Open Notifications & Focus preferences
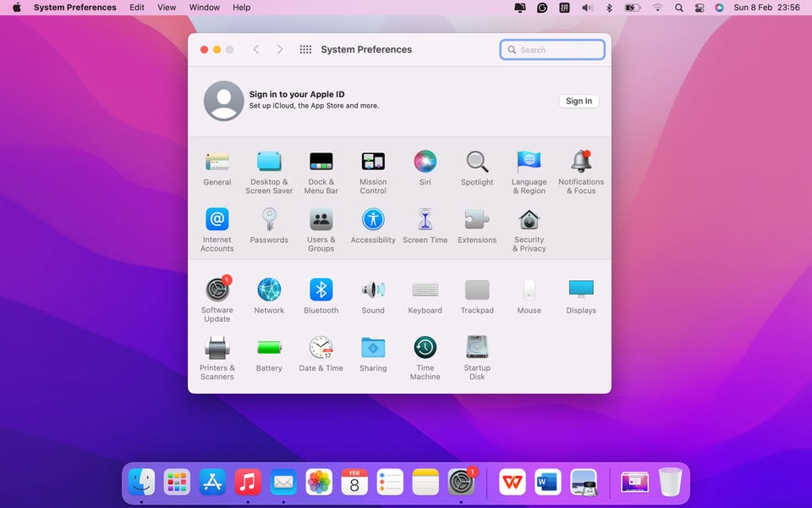The width and height of the screenshot is (812, 508). point(580,162)
